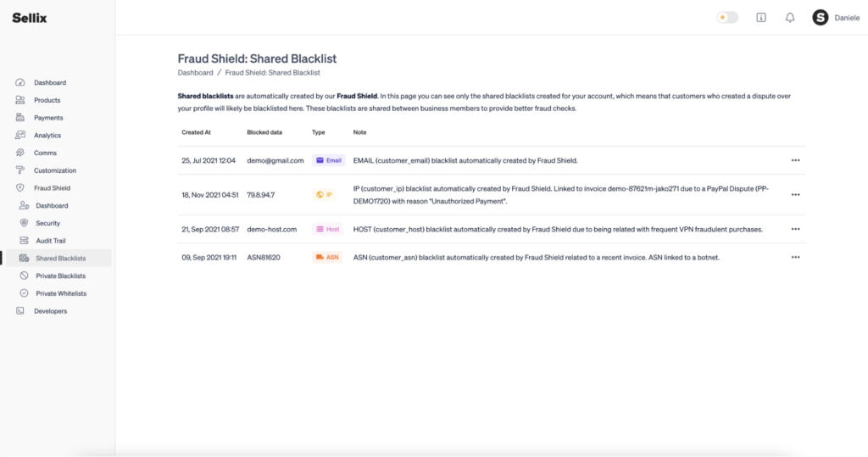The image size is (868, 457).
Task: Click the Dashboard breadcrumb link
Action: 195,73
